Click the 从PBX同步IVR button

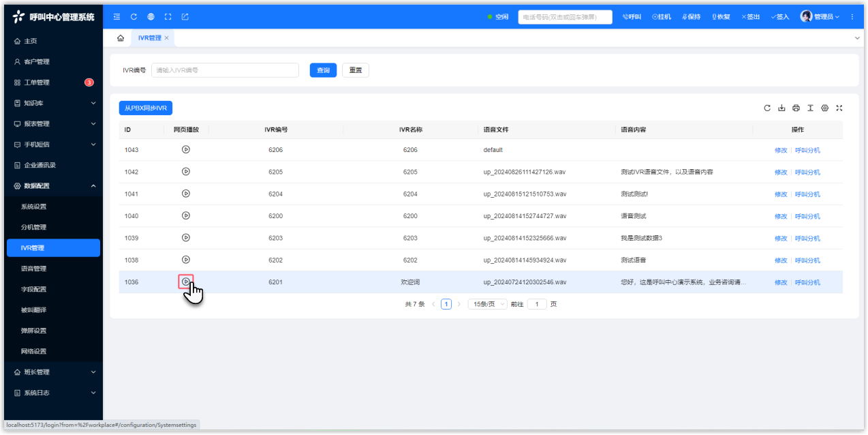point(146,108)
